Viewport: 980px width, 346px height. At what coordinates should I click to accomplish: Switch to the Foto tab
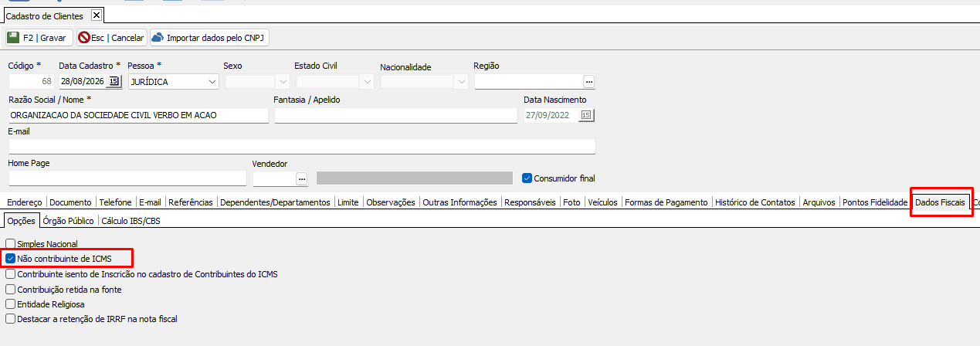tap(571, 202)
